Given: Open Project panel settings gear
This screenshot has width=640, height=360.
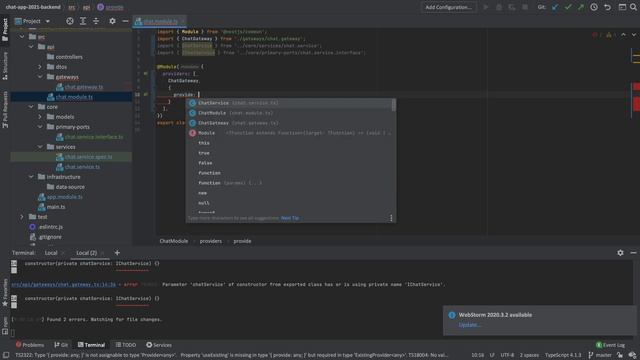Looking at the screenshot, I should [112, 21].
